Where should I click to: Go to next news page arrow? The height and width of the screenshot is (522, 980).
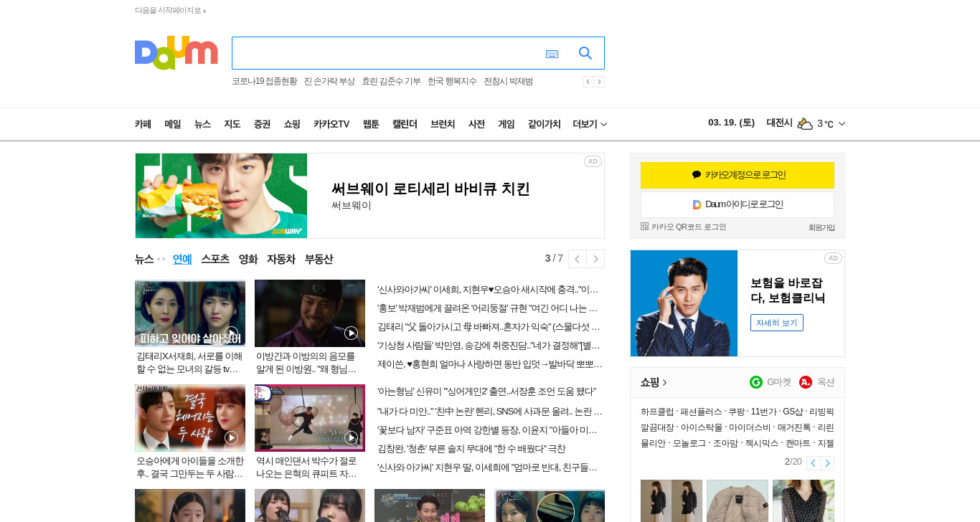click(595, 259)
